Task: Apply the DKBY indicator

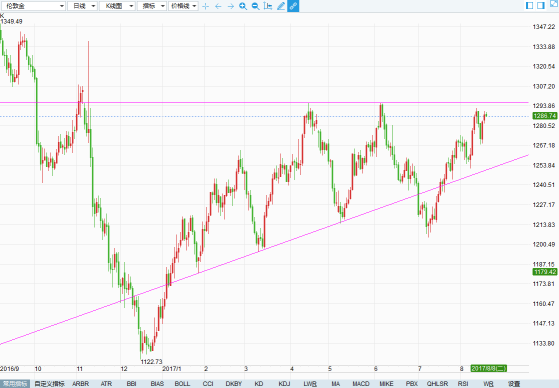Action: (234, 384)
